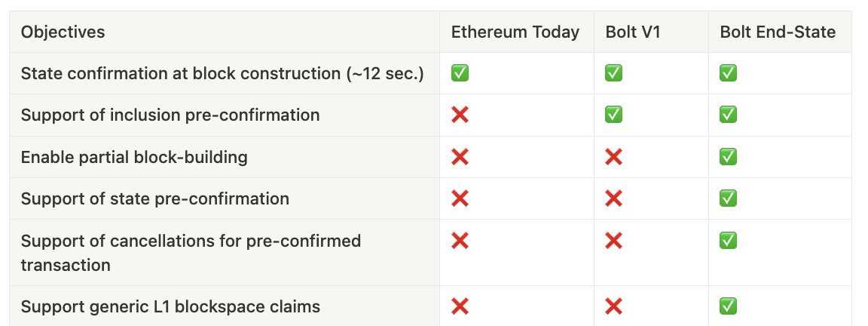The width and height of the screenshot is (868, 326).
Task: Click Ethereum Today cross for partial block-building
Action: tap(460, 157)
